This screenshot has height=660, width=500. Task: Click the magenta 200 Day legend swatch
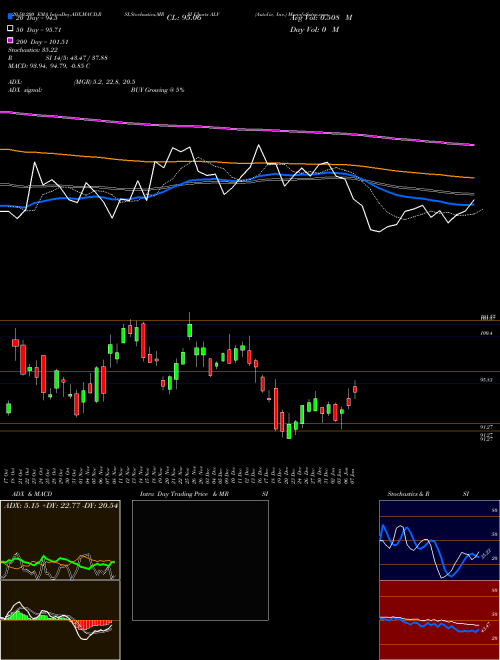coord(10,41)
